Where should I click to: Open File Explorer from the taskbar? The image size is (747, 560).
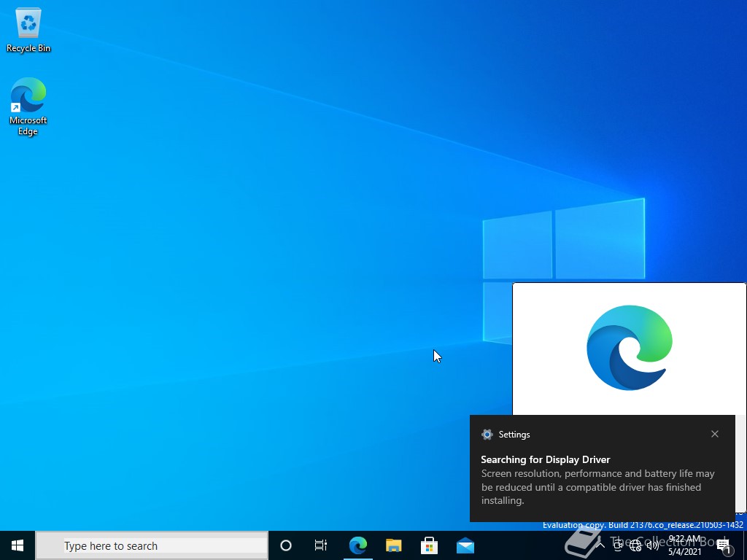point(393,545)
